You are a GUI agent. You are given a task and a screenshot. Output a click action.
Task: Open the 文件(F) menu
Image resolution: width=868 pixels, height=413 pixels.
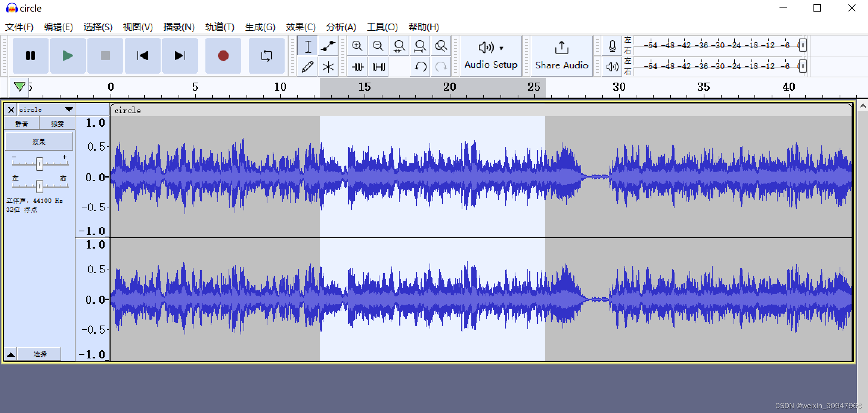19,27
